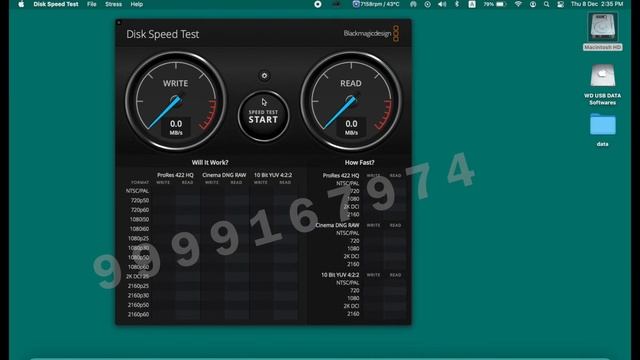Image resolution: width=640 pixels, height=360 pixels.
Task: Click the 2160p60 format row
Action: tap(138, 314)
